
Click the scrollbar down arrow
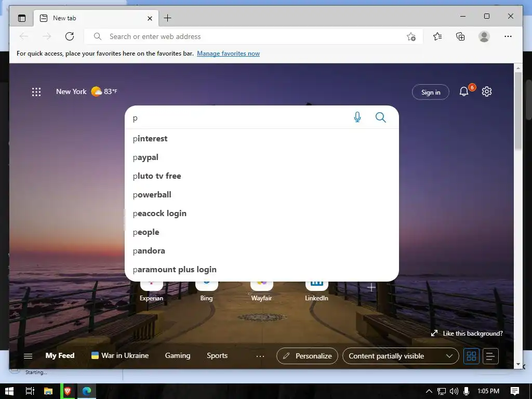(518, 364)
